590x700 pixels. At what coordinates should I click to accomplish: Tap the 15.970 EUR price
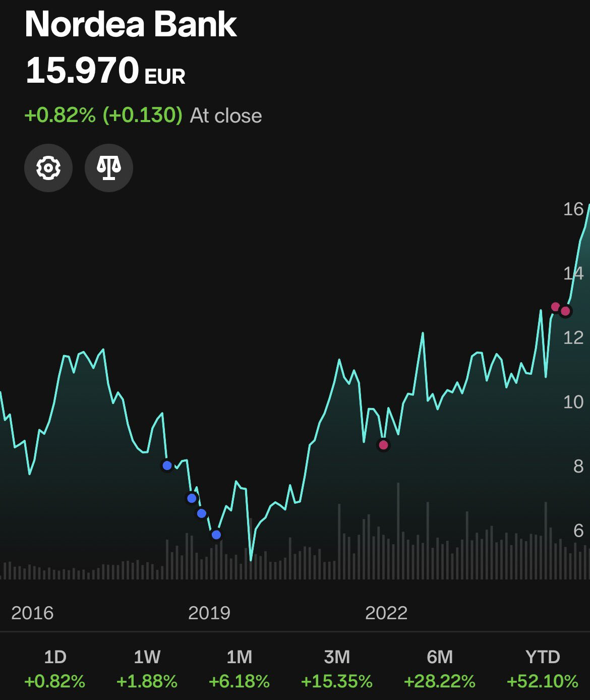(x=105, y=71)
